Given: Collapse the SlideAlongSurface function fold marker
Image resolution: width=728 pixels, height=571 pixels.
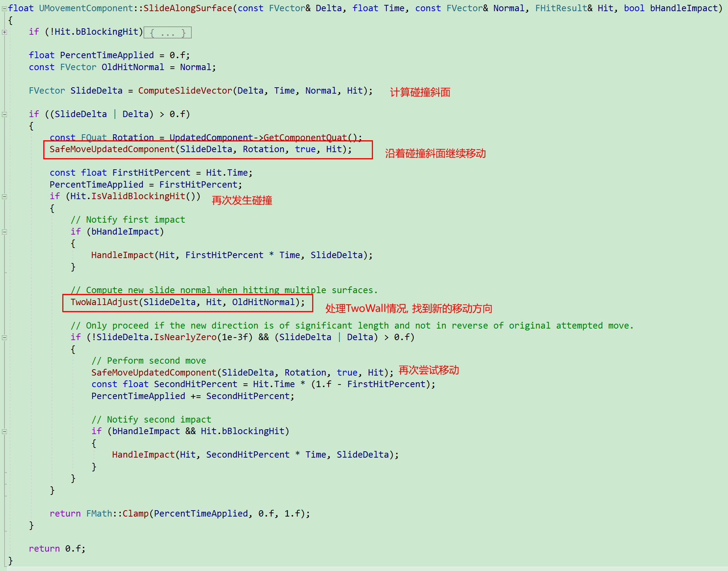Looking at the screenshot, I should click(4, 8).
